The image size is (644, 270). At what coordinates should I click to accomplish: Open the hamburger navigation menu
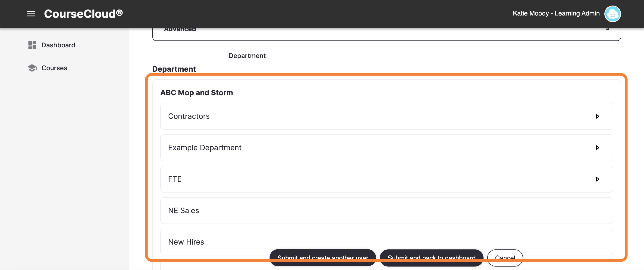(x=31, y=14)
